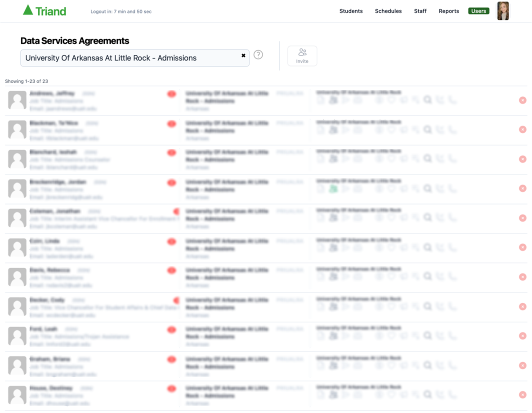Toggle the magnifier permission for Andrews, Jeffrey
This screenshot has width=532, height=413.
[428, 100]
